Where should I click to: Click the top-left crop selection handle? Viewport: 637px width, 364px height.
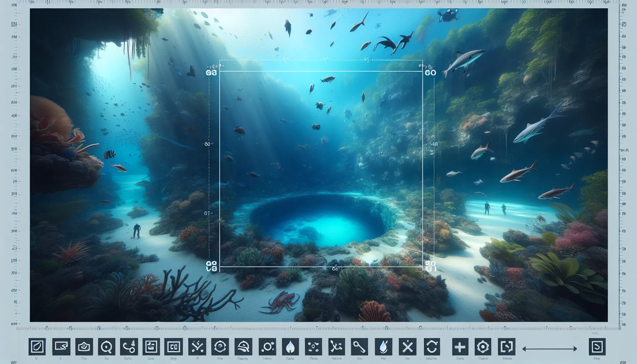click(220, 72)
